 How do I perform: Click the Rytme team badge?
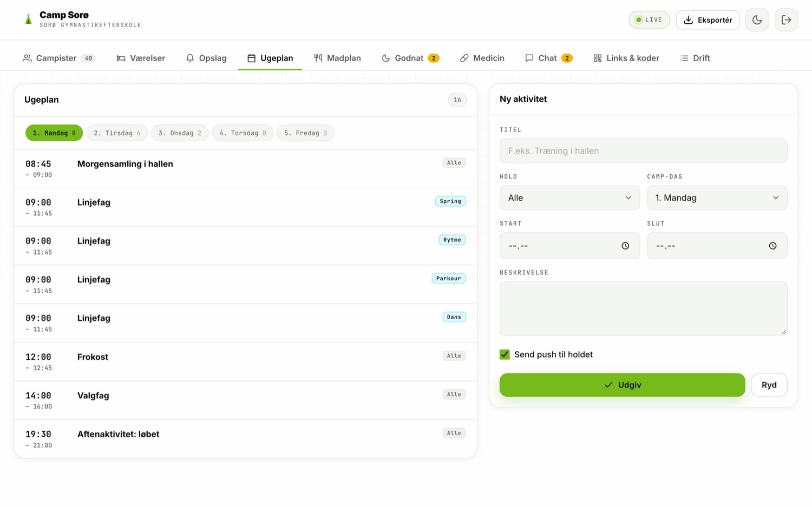pos(452,240)
